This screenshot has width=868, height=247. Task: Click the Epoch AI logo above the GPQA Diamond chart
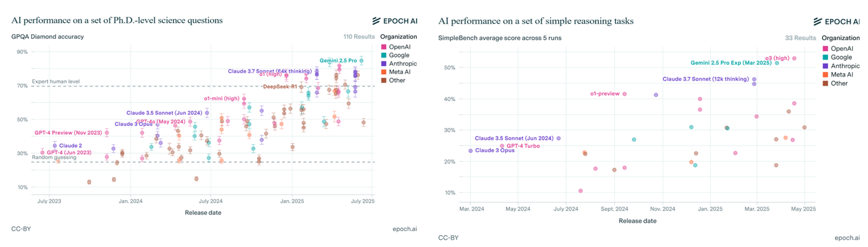395,21
